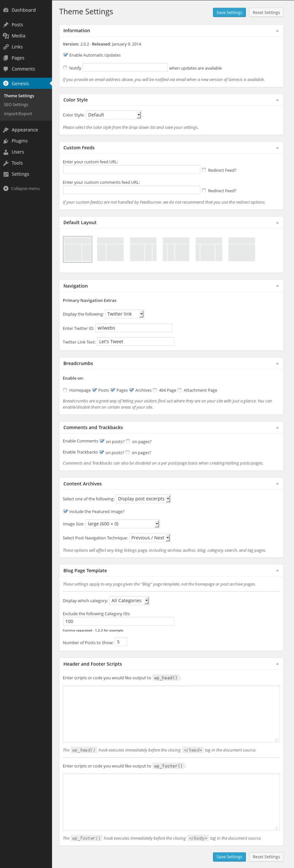Open the Image Size dropdown
Screen dimensions: 294x868
pyautogui.click(x=122, y=524)
